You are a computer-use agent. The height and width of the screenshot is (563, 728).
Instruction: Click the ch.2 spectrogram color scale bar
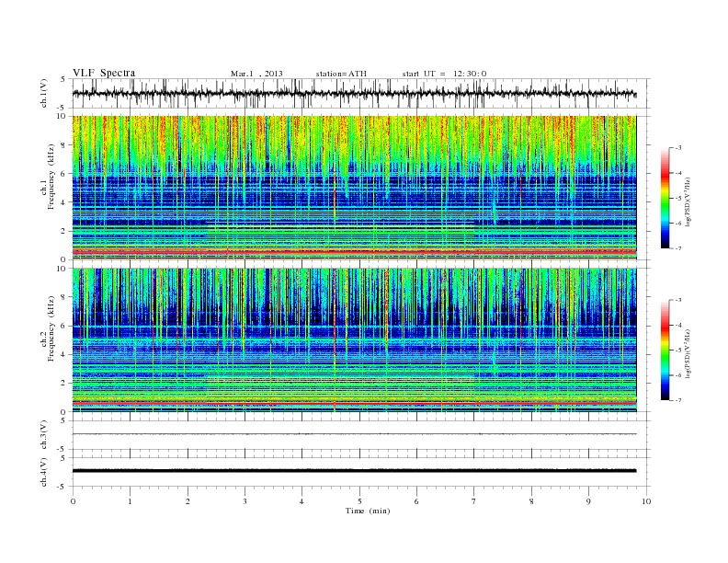(665, 350)
